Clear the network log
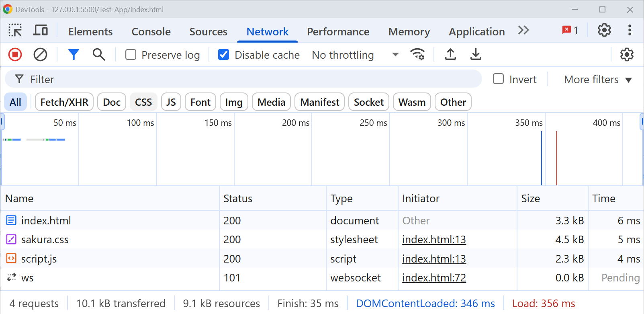The height and width of the screenshot is (314, 644). [x=40, y=54]
